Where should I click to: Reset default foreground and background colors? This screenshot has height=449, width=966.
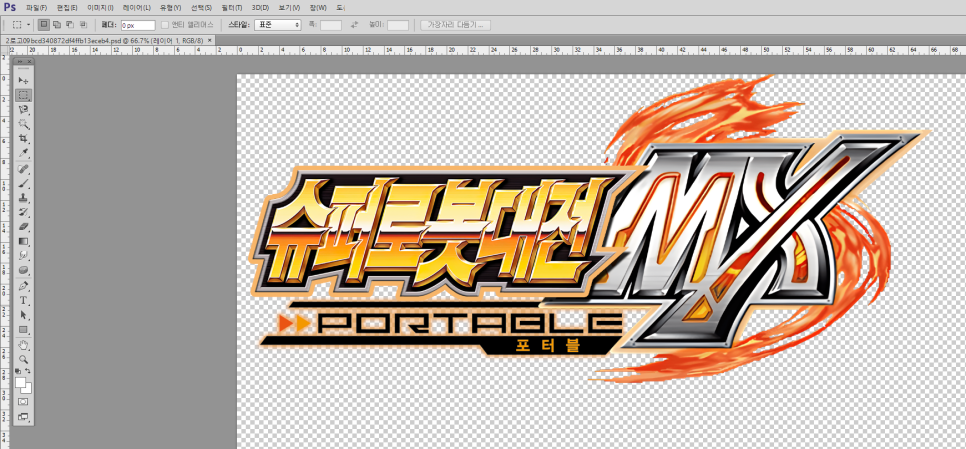pos(18,371)
